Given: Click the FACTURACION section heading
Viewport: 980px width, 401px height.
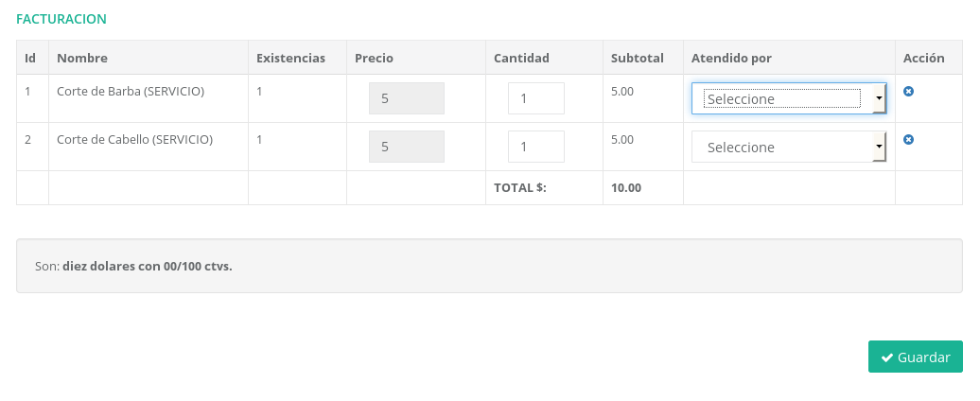Looking at the screenshot, I should click(x=61, y=19).
